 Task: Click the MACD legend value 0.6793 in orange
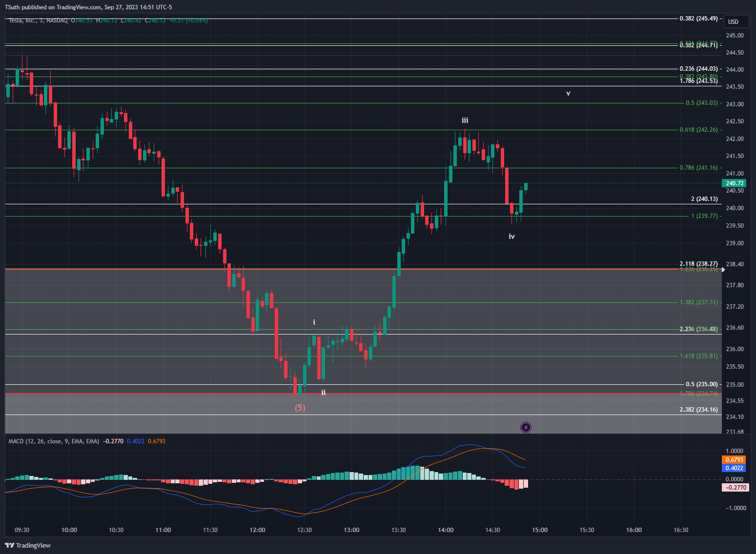coord(157,441)
